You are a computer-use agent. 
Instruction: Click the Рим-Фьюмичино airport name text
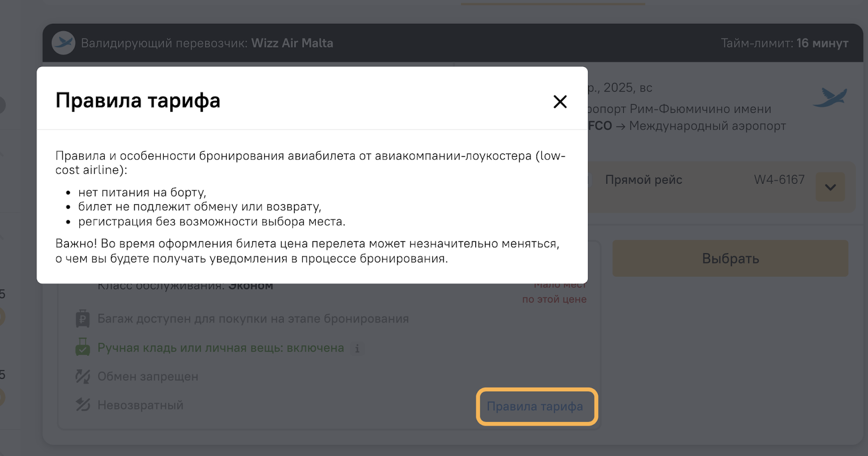[680, 109]
